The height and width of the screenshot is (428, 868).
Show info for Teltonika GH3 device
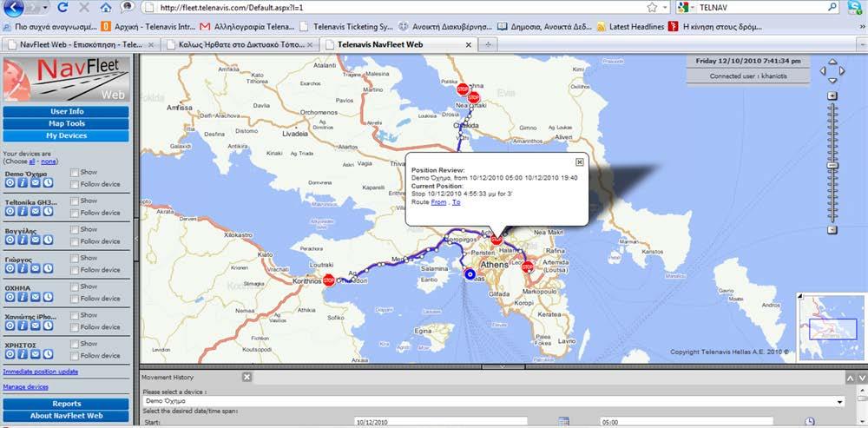click(x=23, y=212)
